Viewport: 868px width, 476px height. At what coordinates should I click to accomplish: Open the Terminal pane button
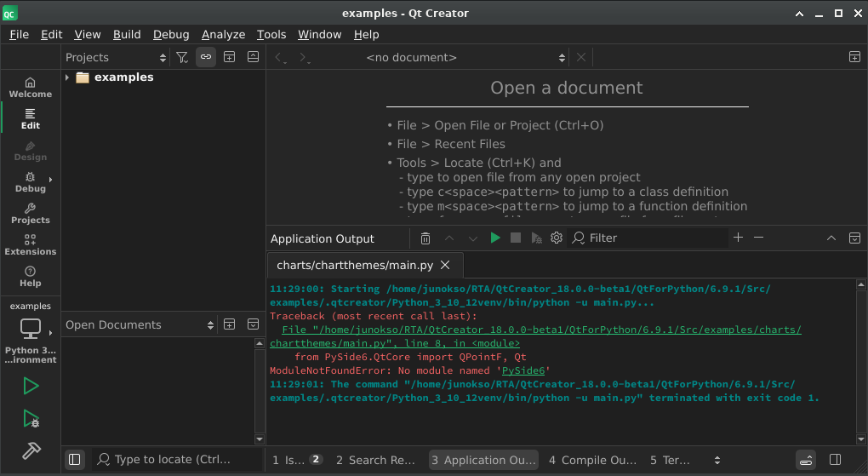point(670,460)
